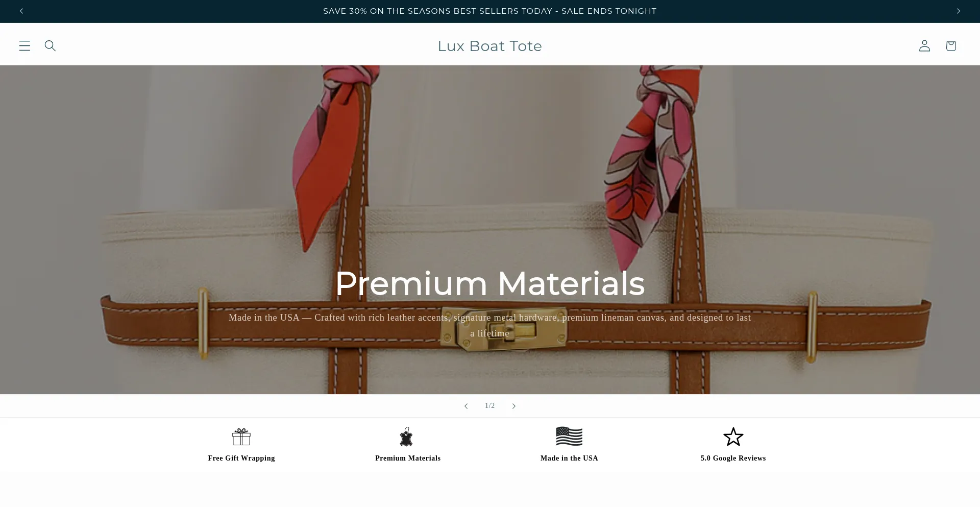
Task: Select the 5.0 Google Reviews label
Action: 733,458
